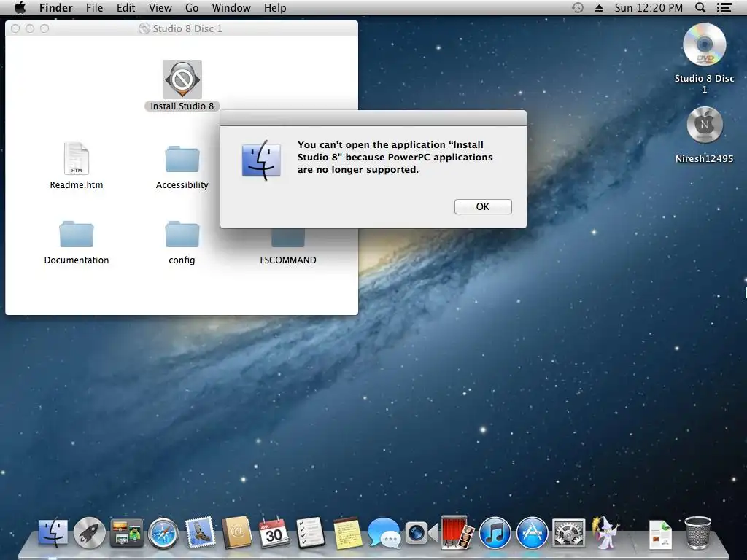
Task: Select the Install Studio 8 application icon
Action: (x=182, y=79)
